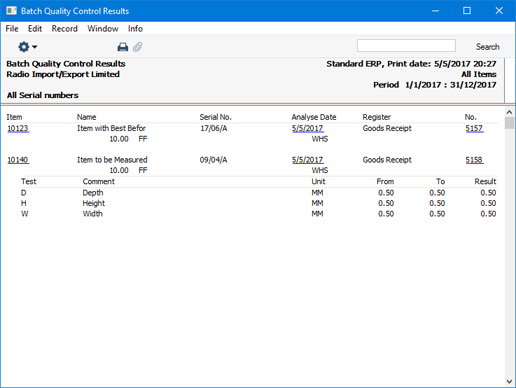
Task: Open Analyse Date 5/5/2017 for 17/06/A
Action: tap(308, 128)
